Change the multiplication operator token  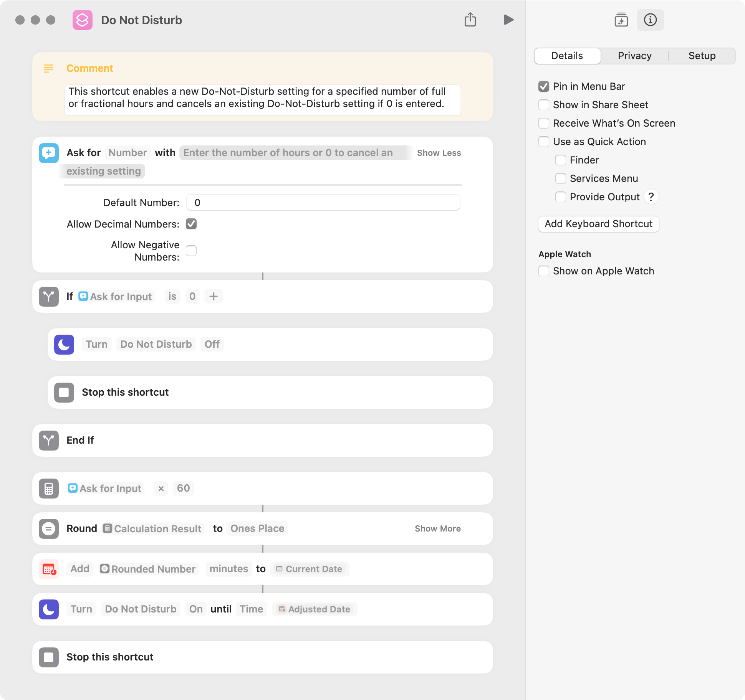click(161, 488)
